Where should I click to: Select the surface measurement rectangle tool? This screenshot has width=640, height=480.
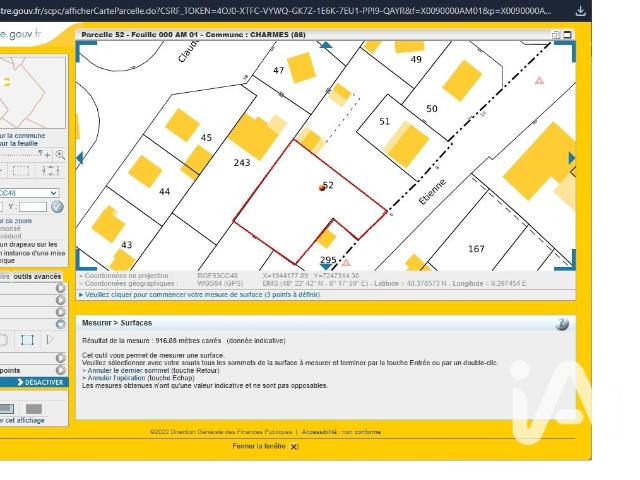[27, 340]
